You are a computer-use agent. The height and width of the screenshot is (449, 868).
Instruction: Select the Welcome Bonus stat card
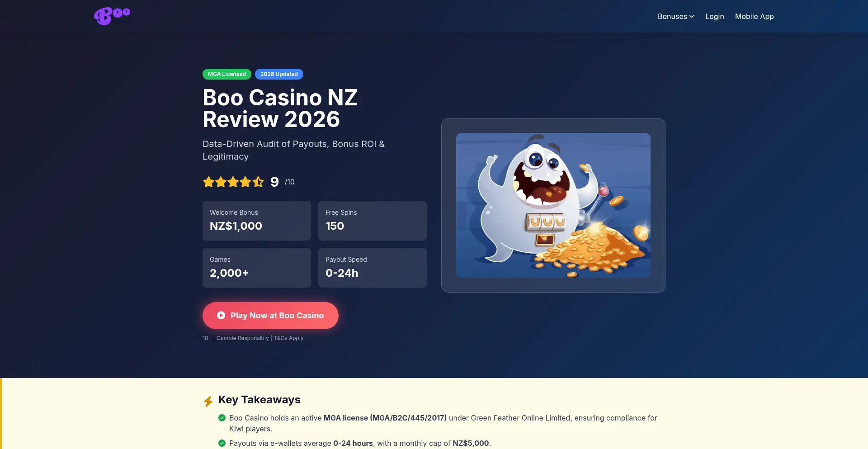256,221
